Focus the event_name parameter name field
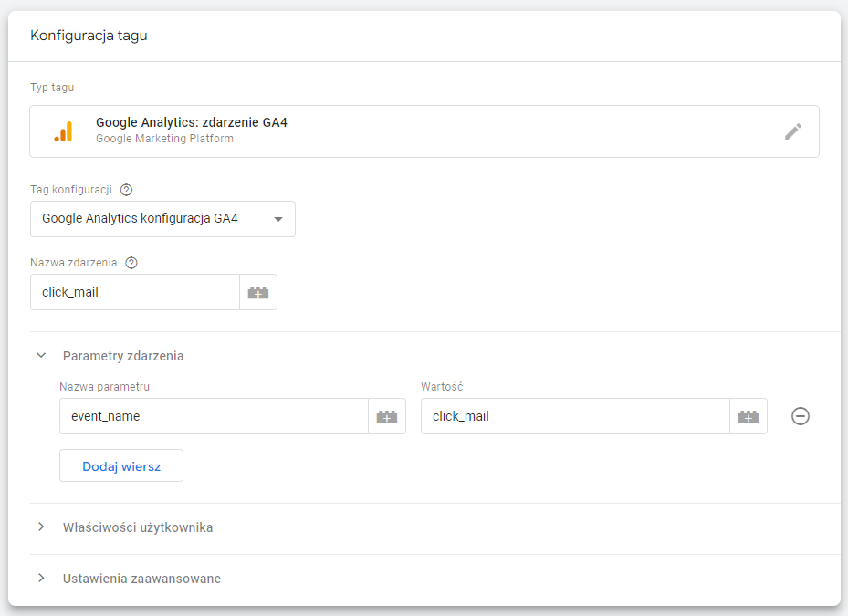The width and height of the screenshot is (848, 616). [x=214, y=416]
